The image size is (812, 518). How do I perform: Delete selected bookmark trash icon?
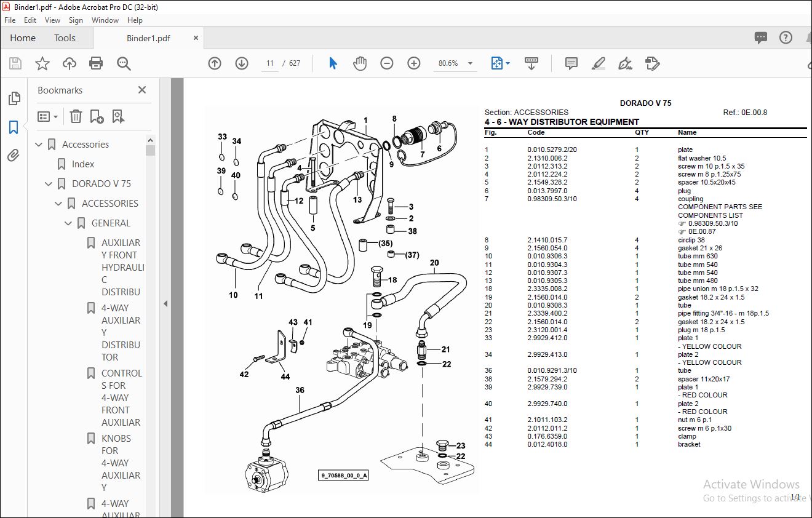76,116
